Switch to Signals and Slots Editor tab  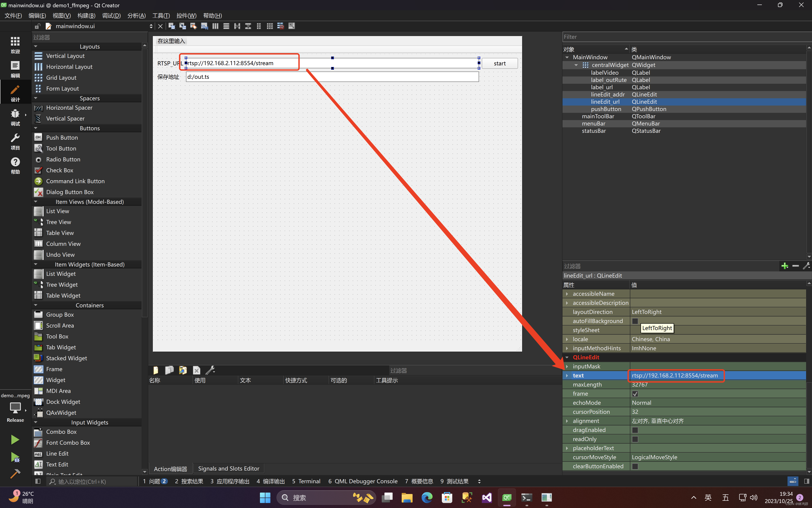click(229, 468)
